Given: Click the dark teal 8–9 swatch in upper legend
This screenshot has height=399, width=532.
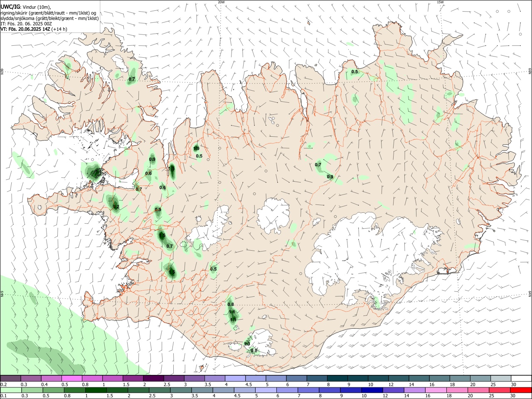Looking at the screenshot, I should 338,378.
